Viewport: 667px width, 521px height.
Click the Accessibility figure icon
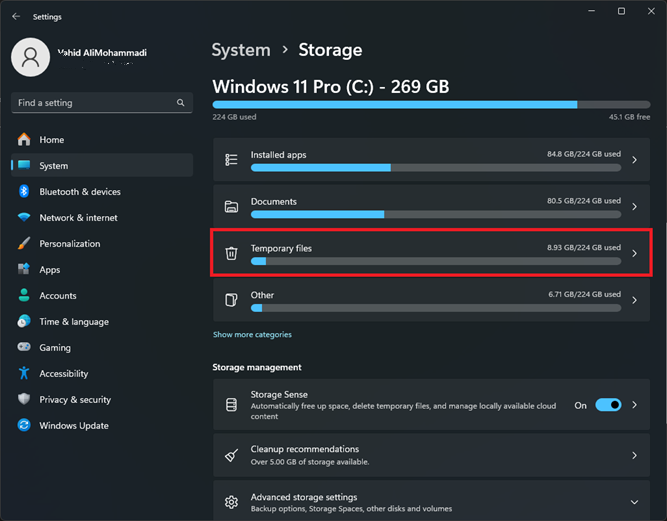click(x=24, y=373)
